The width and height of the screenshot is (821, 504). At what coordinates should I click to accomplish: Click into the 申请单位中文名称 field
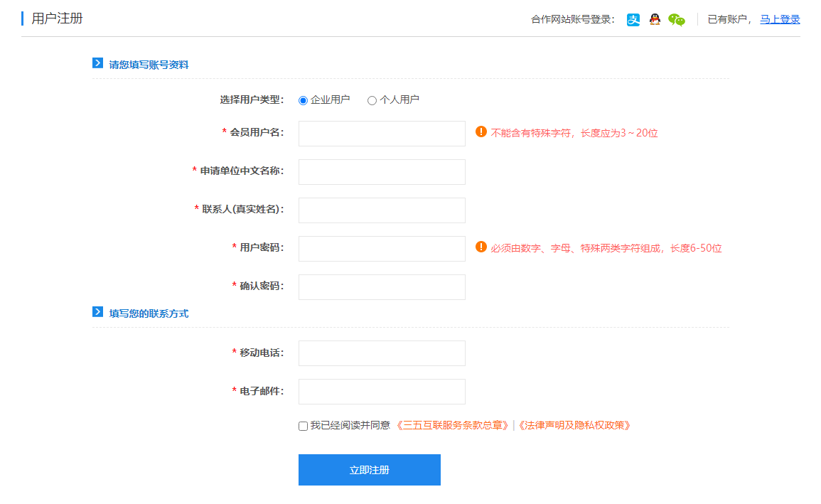coord(382,172)
